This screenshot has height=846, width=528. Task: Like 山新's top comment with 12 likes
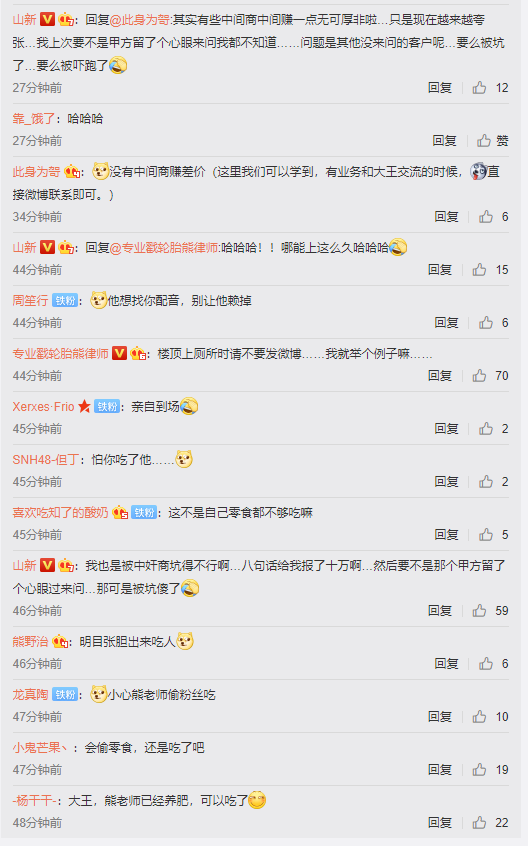click(479, 88)
